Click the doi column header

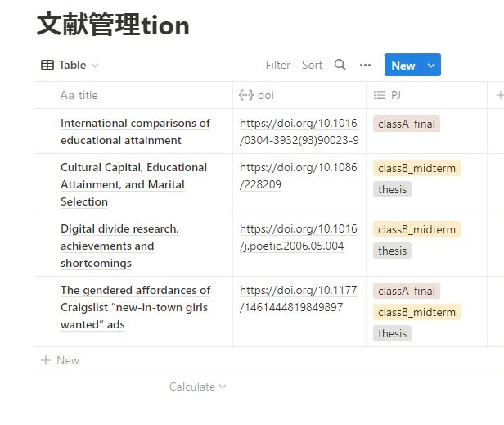tap(299, 95)
